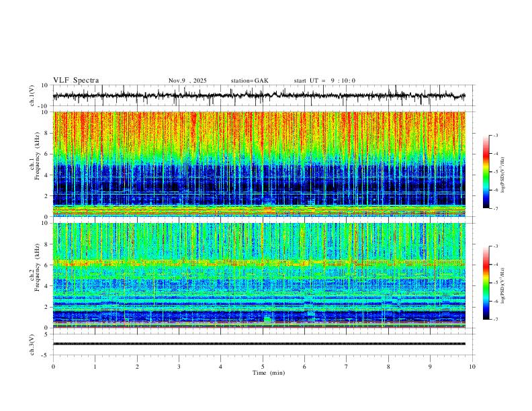
Task: Click the "-5" tick label on ch.3(V) axis
Action: (x=46, y=355)
